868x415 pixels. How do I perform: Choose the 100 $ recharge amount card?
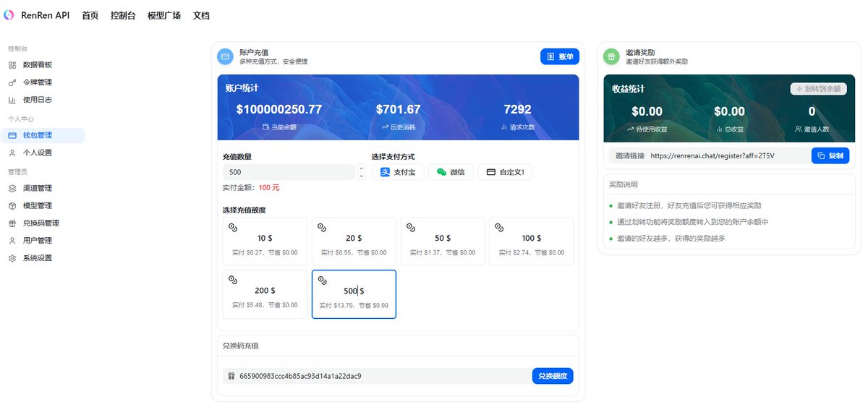pyautogui.click(x=532, y=241)
